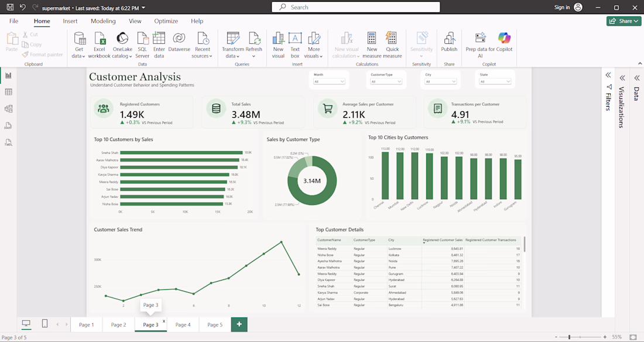
Task: Connect to SQL Server
Action: 142,45
